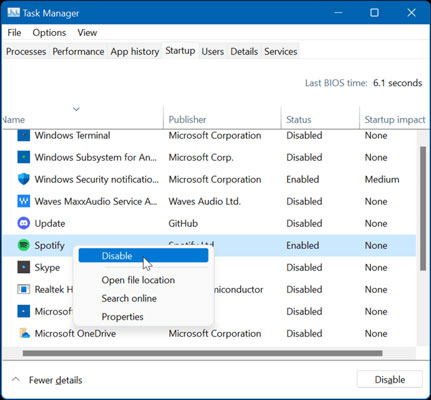The height and width of the screenshot is (400, 431).
Task: Close the Task Manager window
Action: tap(411, 13)
